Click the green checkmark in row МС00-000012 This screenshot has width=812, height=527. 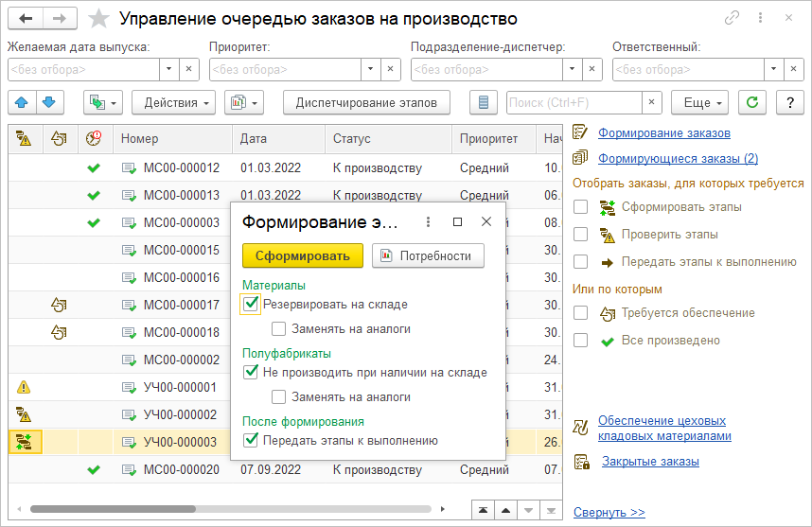coord(94,167)
